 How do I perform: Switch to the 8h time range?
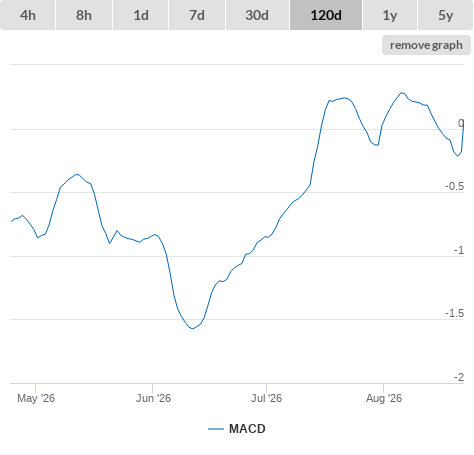click(x=84, y=15)
